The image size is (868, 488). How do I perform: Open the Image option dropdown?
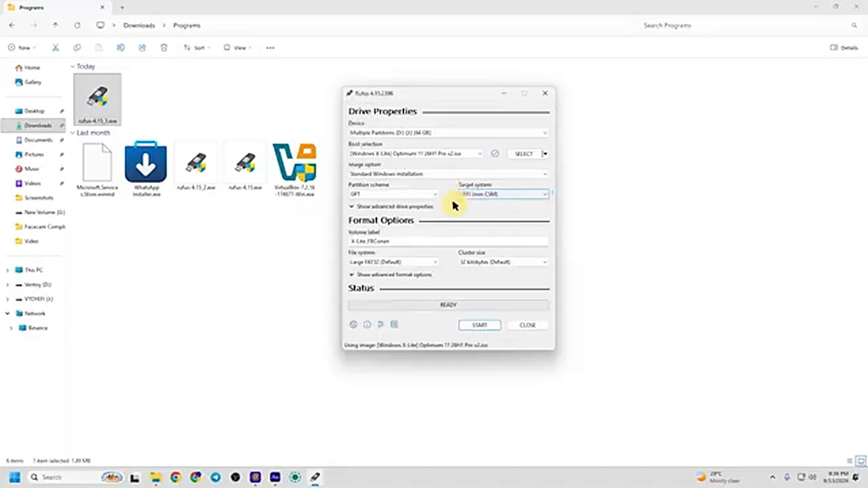448,174
